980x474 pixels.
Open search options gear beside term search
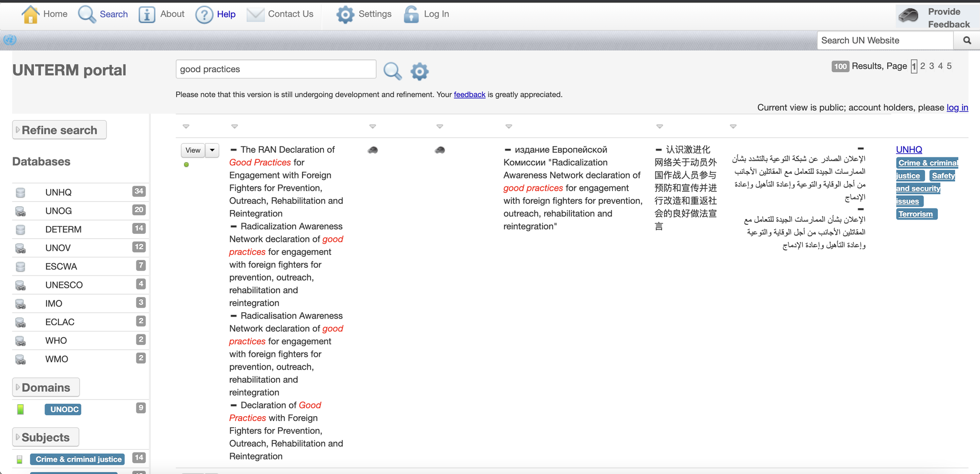pos(419,71)
